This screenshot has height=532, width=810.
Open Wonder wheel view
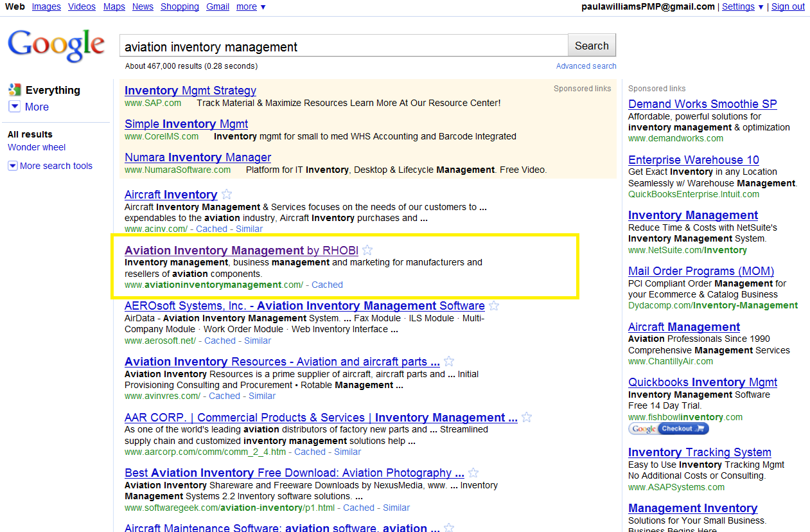(37, 147)
